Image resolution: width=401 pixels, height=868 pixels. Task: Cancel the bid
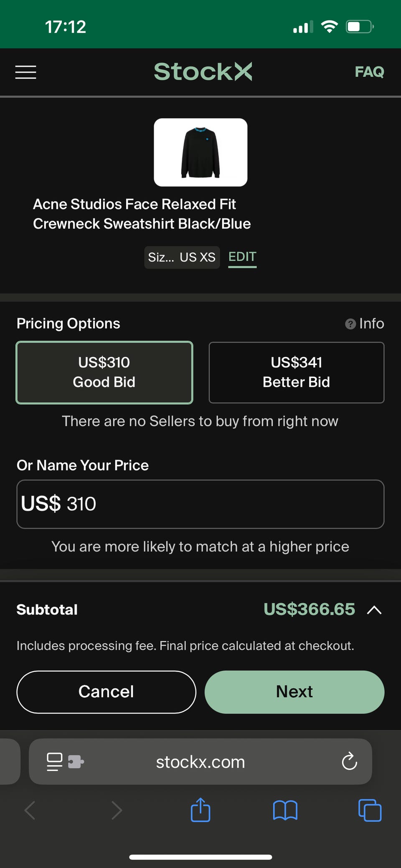point(106,692)
